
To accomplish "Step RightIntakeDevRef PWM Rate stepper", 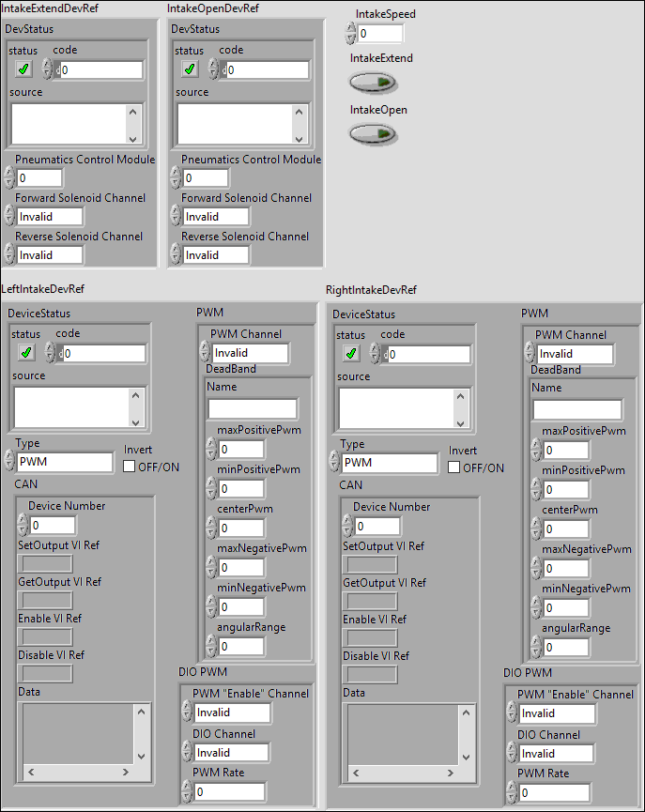I will click(x=512, y=793).
